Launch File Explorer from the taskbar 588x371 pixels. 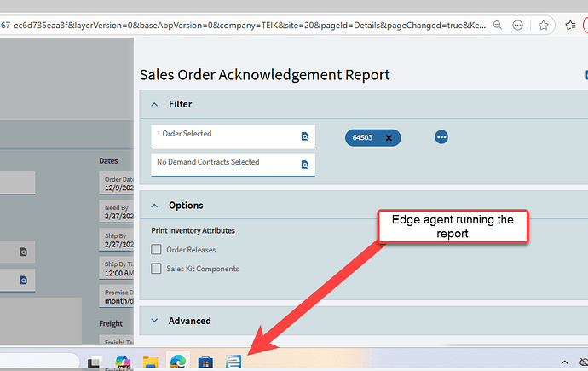tap(150, 362)
